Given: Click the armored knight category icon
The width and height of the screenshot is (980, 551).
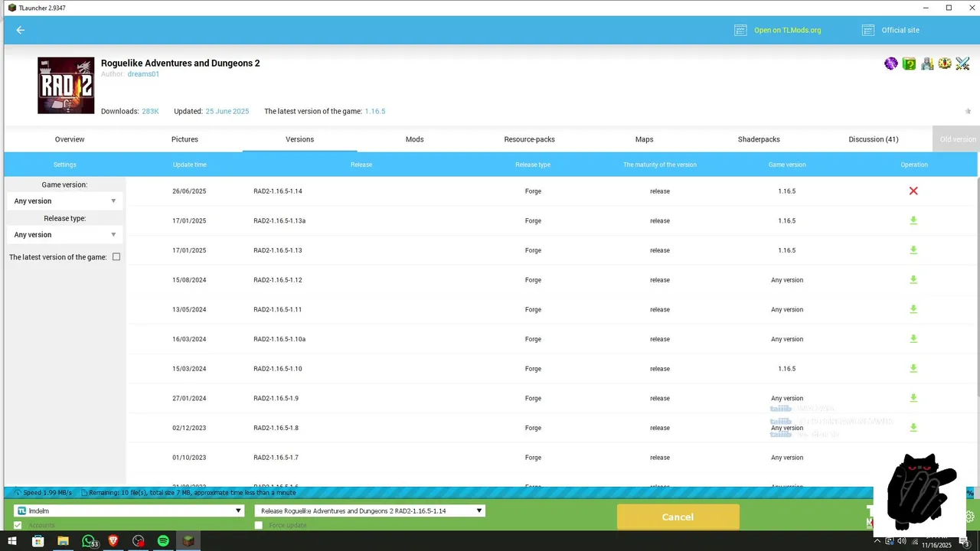Looking at the screenshot, I should click(x=927, y=64).
